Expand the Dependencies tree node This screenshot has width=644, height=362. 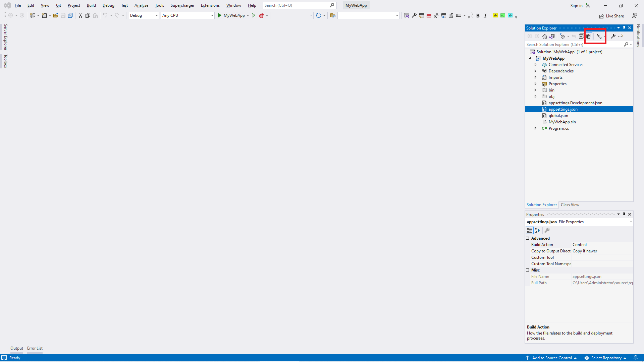(x=536, y=71)
